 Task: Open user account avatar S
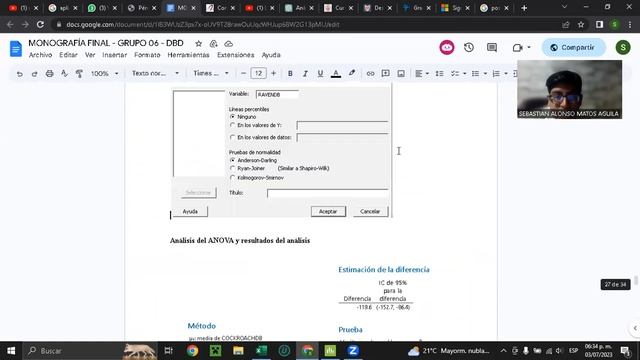click(623, 47)
